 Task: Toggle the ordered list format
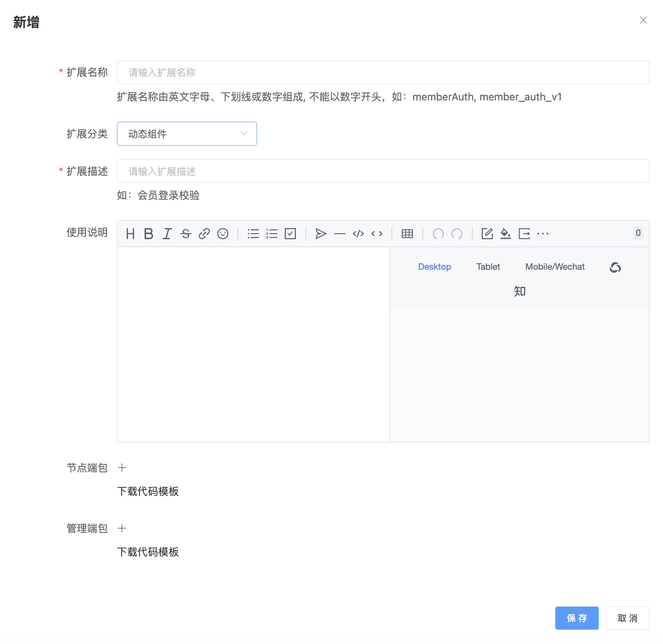[x=272, y=234]
